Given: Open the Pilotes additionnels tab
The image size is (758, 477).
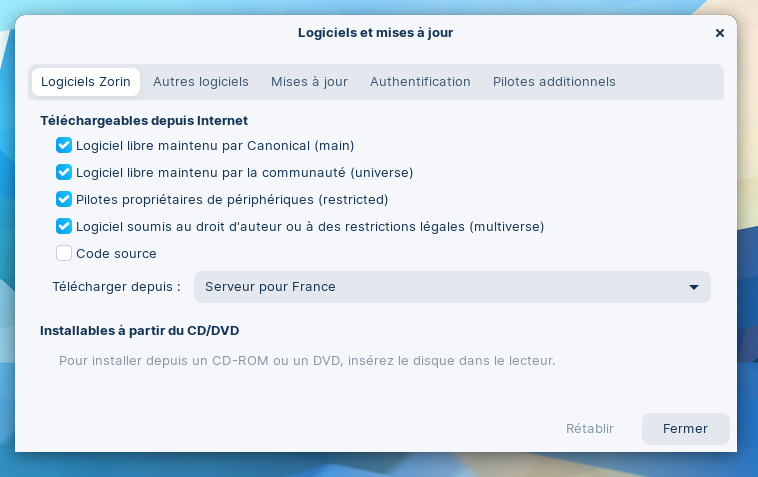Looking at the screenshot, I should [x=554, y=82].
